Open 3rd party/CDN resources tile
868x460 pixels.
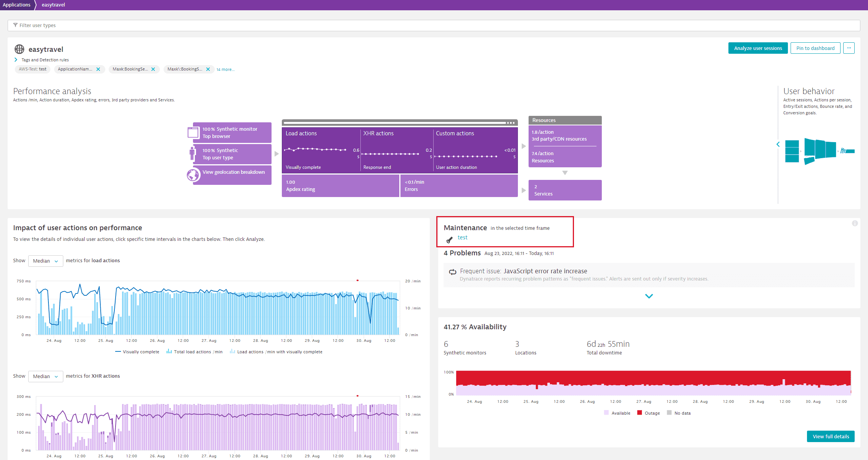564,136
